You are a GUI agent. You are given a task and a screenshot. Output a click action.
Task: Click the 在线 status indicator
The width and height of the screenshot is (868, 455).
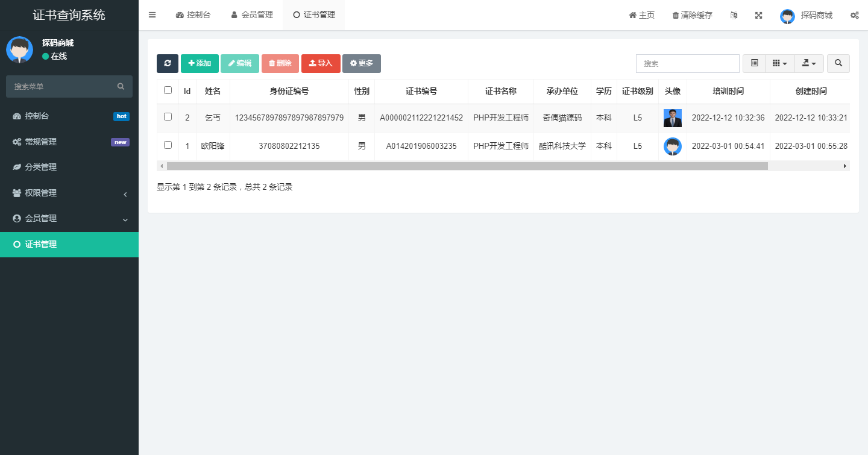(54, 56)
